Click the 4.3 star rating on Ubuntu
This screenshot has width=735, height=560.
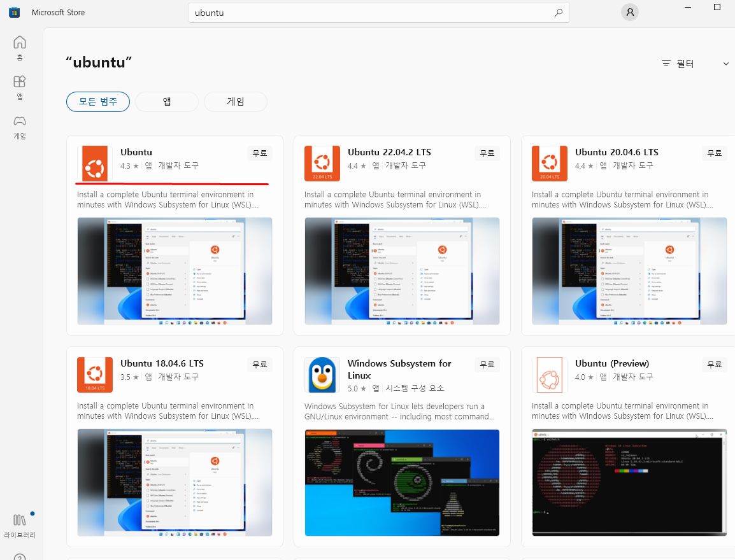point(129,165)
